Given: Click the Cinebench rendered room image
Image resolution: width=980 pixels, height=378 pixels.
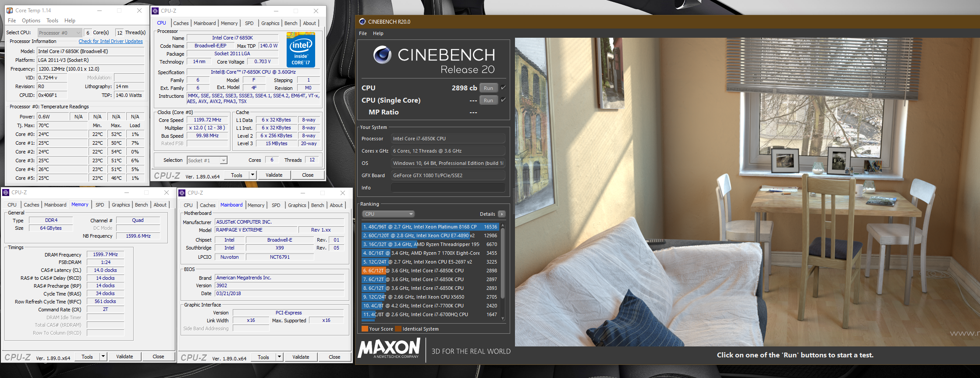Looking at the screenshot, I should pos(747,192).
